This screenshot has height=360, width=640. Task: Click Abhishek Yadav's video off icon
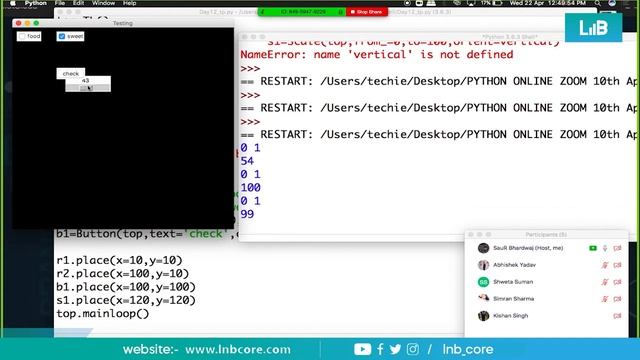(617, 265)
